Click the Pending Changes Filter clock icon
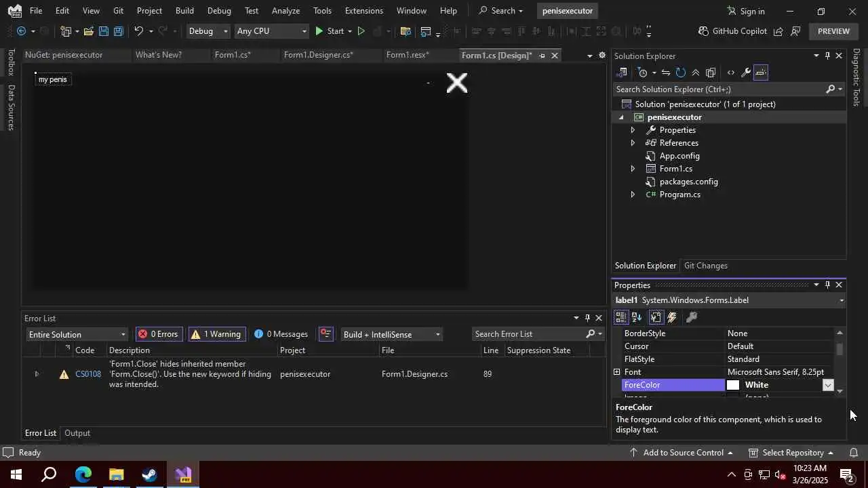This screenshot has width=868, height=488. pyautogui.click(x=643, y=73)
